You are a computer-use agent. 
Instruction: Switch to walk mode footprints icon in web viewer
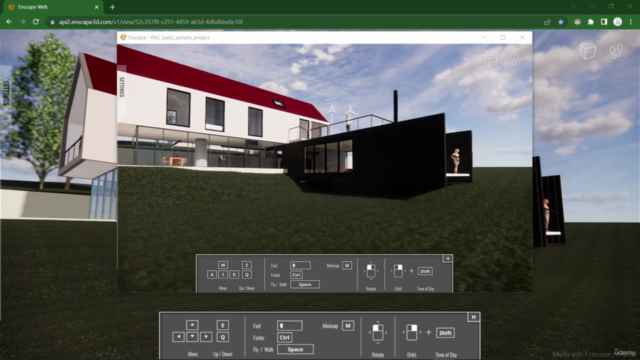[616, 51]
